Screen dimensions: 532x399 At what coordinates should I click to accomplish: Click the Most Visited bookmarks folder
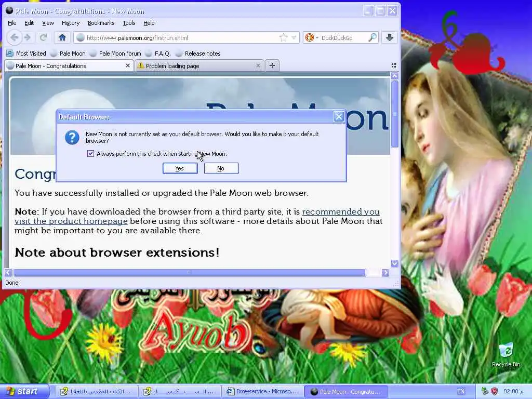(26, 54)
